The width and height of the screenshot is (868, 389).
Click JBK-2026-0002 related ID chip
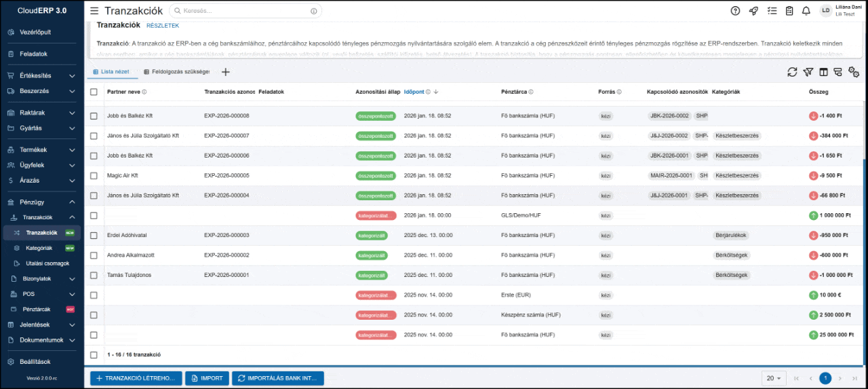point(669,116)
